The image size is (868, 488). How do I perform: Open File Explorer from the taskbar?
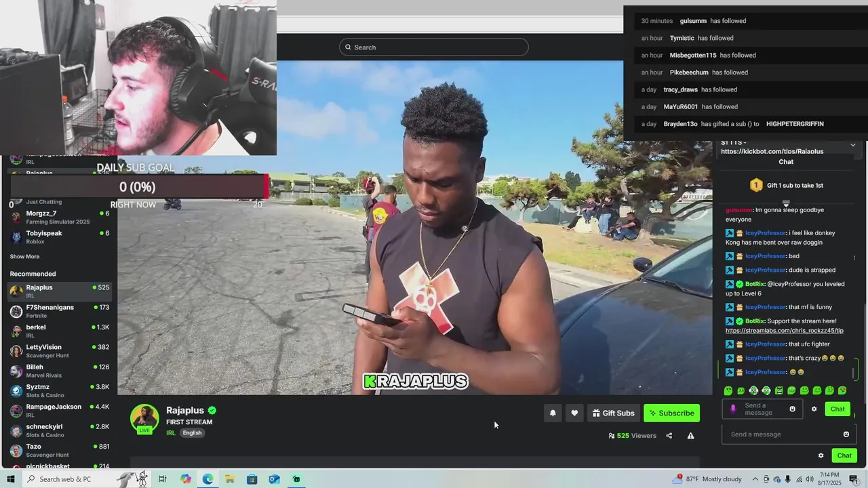click(230, 479)
